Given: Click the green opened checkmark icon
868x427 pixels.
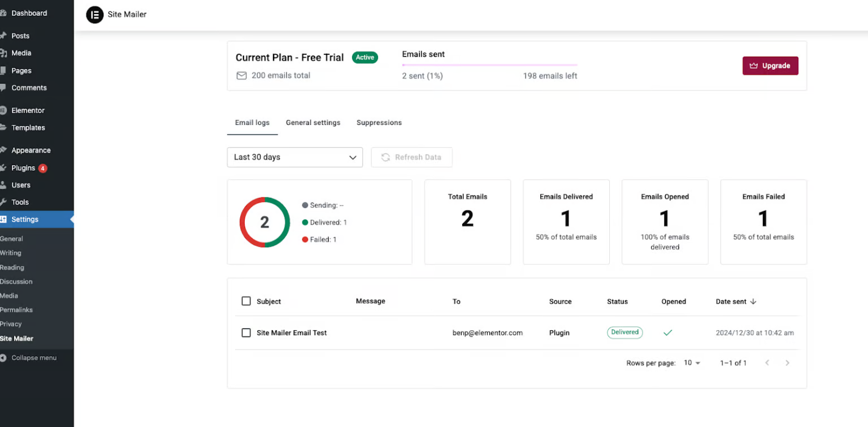Looking at the screenshot, I should click(x=667, y=333).
